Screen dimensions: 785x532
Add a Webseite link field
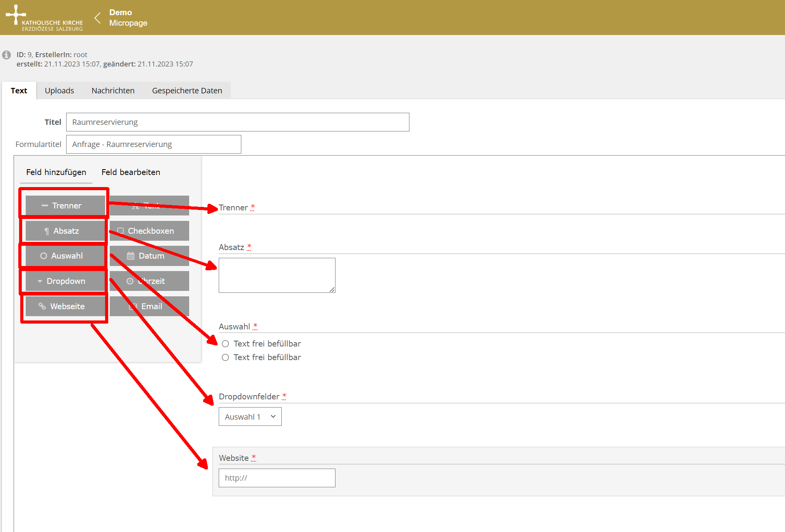pyautogui.click(x=65, y=306)
